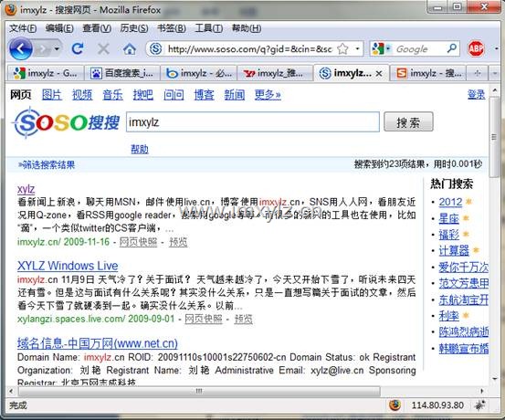Open the 工具(T) menu
505x420 pixels.
(x=209, y=28)
